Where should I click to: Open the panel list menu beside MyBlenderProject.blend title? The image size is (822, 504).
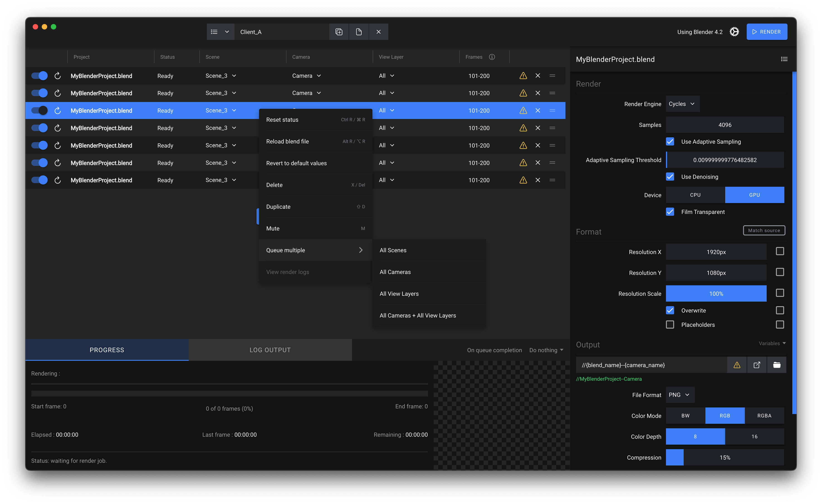pos(784,59)
